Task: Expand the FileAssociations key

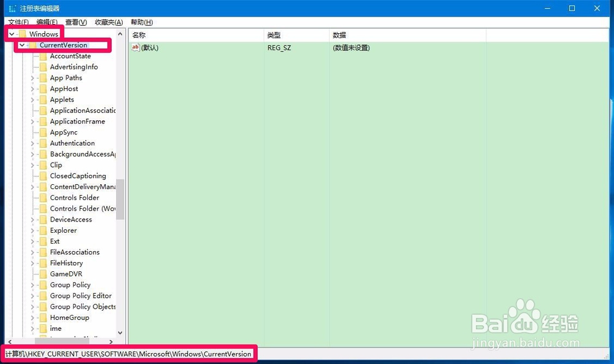Action: coord(33,253)
